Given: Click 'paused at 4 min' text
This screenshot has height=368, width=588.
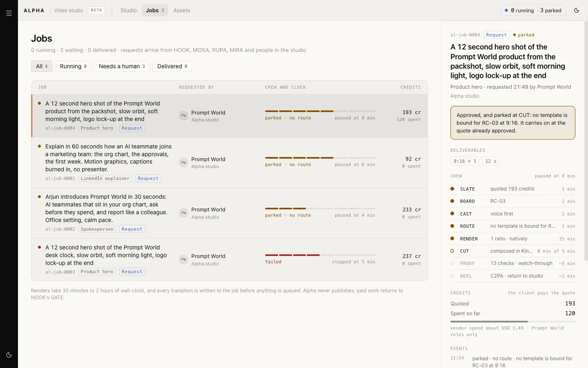Looking at the screenshot, I should (355, 215).
